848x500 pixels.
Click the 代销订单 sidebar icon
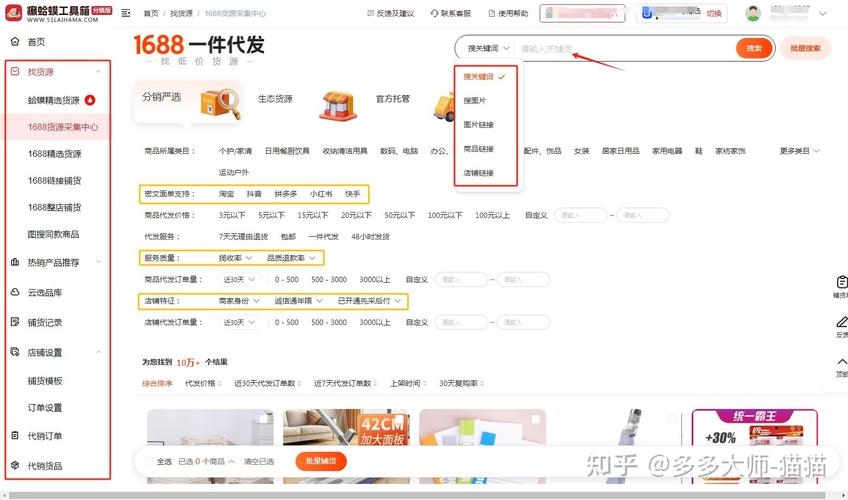(x=15, y=435)
